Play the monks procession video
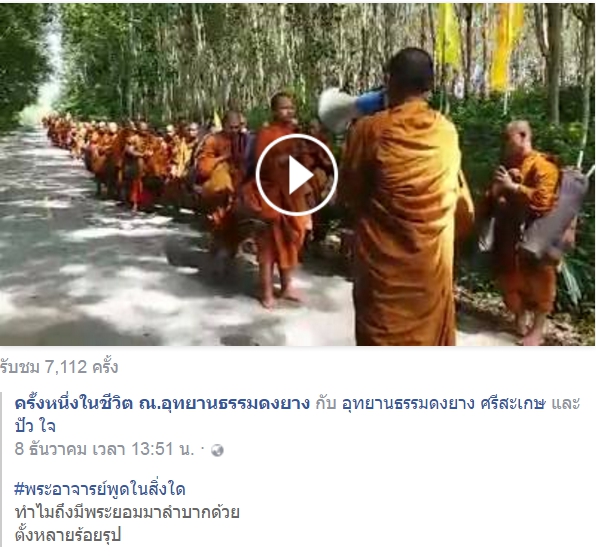 click(x=296, y=175)
